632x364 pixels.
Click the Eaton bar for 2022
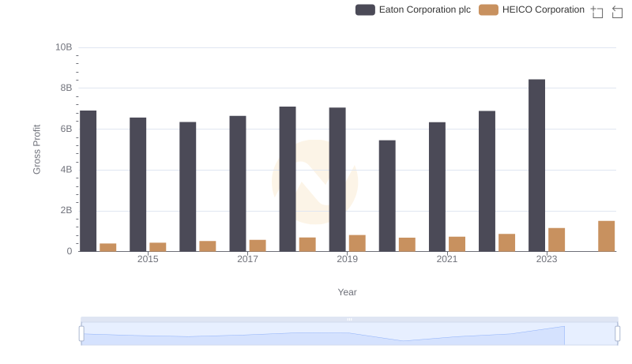(x=487, y=181)
